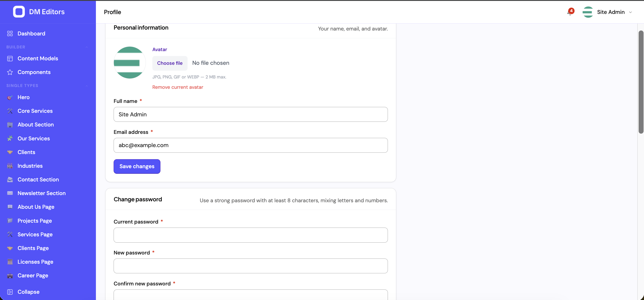Open Licenses Page entry
The width and height of the screenshot is (644, 300).
(x=48, y=262)
